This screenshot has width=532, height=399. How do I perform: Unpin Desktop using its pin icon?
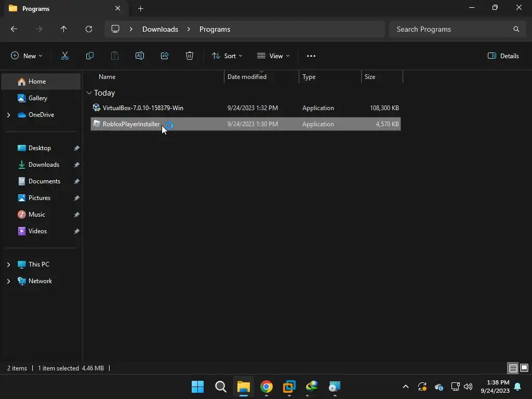(x=77, y=148)
